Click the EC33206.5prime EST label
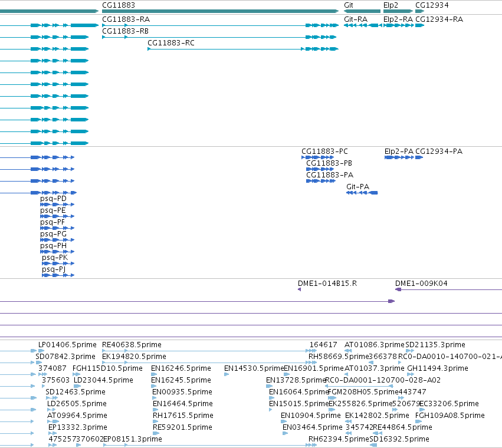The width and height of the screenshot is (502, 448). tap(449, 404)
